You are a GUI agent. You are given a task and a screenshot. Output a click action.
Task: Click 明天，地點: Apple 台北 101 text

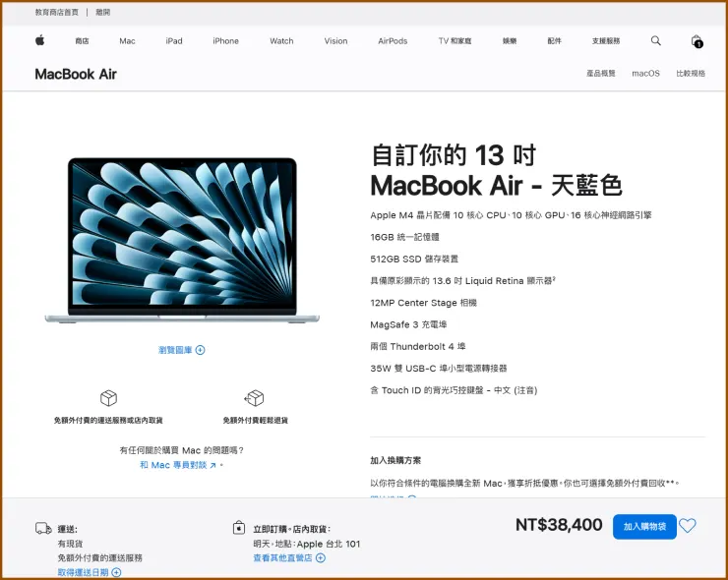click(x=306, y=544)
